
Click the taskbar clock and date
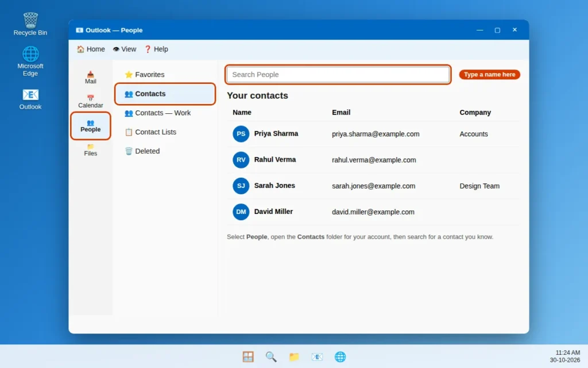point(565,356)
